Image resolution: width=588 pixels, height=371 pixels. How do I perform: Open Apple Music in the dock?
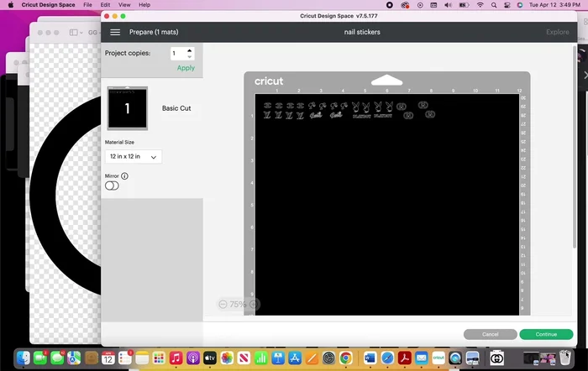tap(176, 358)
